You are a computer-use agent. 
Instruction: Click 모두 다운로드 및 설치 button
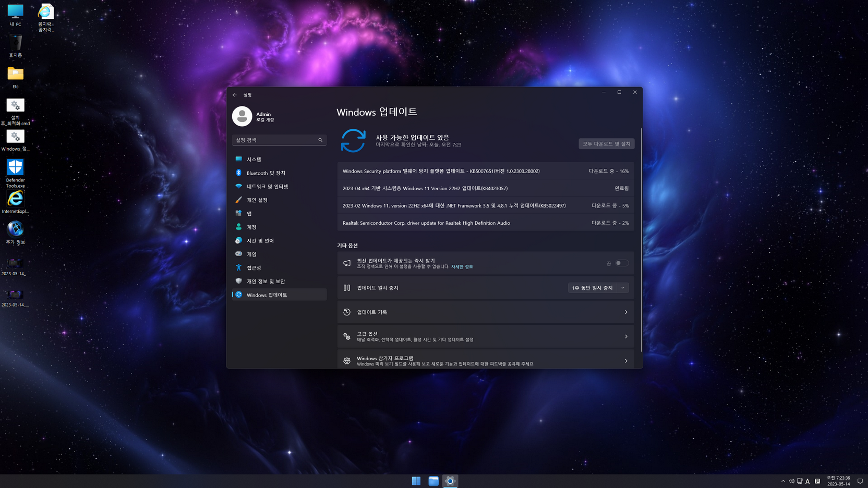coord(606,143)
